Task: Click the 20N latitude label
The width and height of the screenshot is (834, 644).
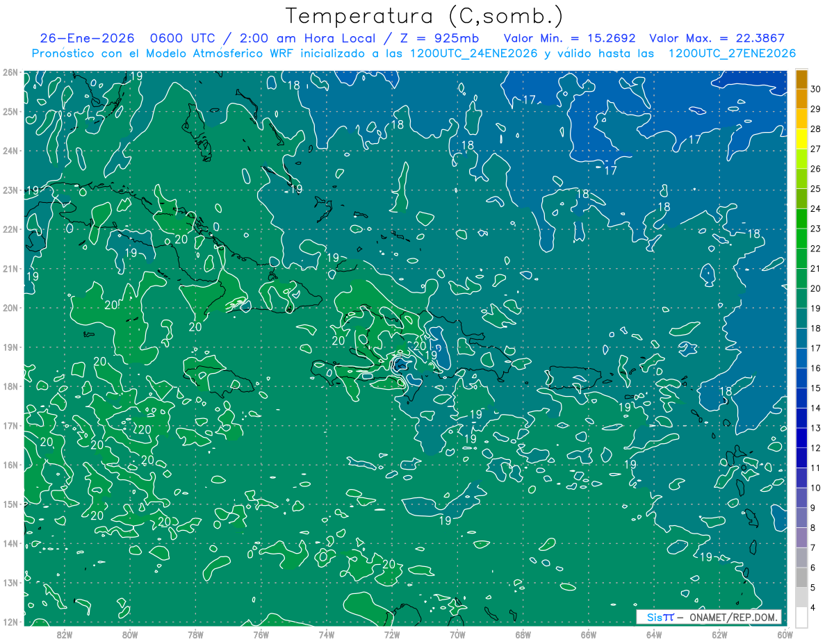Action: 10,308
